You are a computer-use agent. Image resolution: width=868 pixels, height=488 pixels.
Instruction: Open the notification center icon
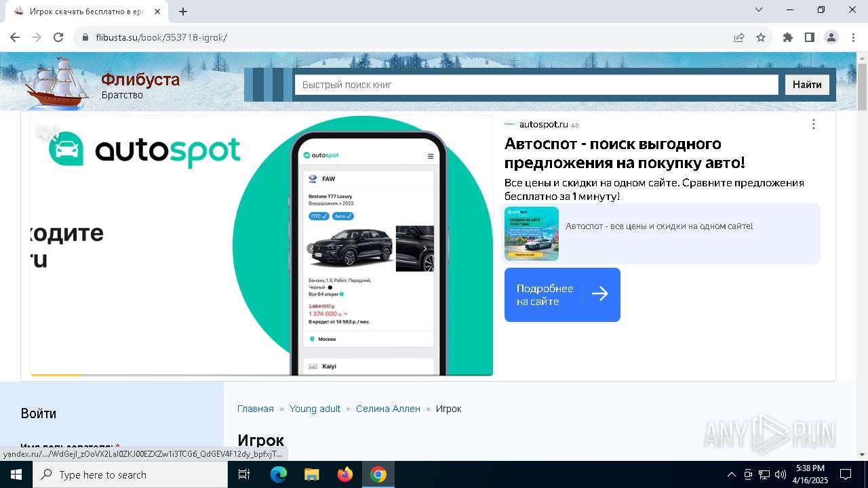846,474
